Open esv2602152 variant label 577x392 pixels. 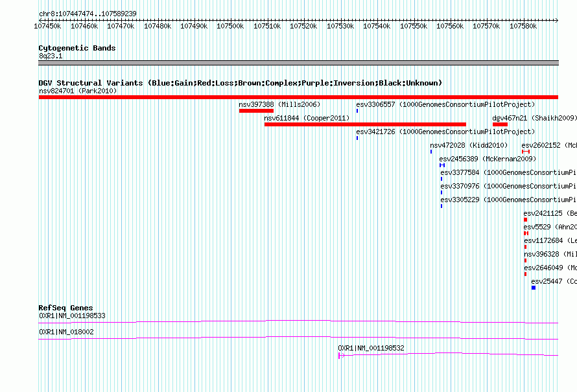(549, 145)
